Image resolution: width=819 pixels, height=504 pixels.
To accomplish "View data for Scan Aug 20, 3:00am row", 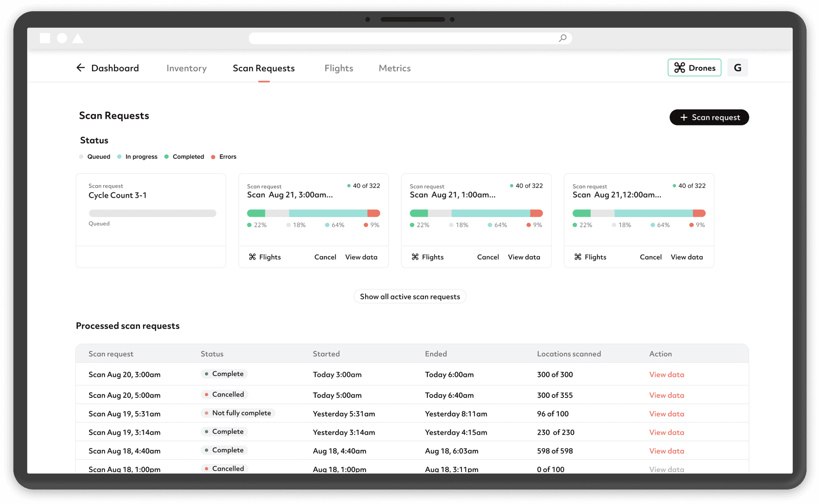I will click(666, 374).
